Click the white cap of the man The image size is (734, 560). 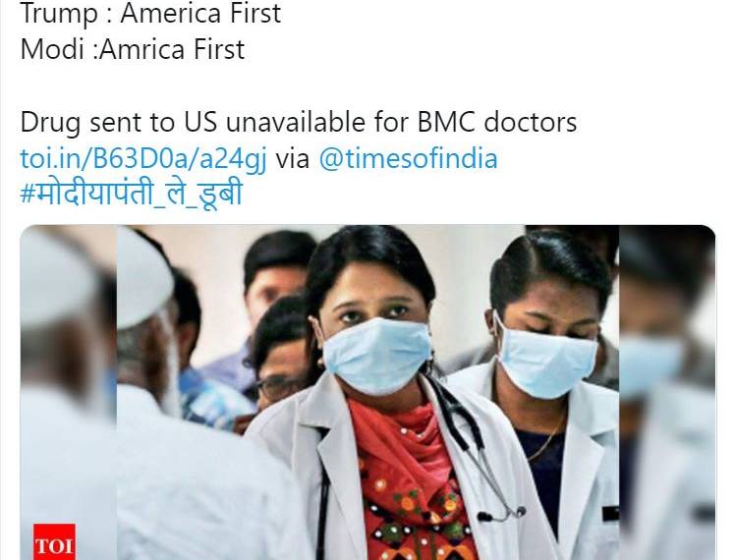(x=142, y=279)
